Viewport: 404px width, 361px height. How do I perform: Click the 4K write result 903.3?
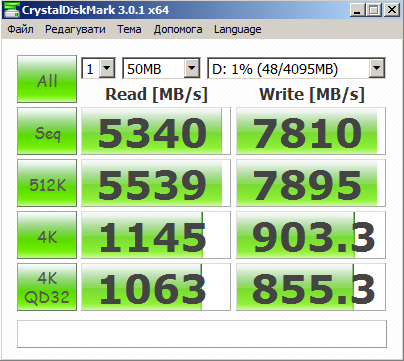pyautogui.click(x=311, y=235)
